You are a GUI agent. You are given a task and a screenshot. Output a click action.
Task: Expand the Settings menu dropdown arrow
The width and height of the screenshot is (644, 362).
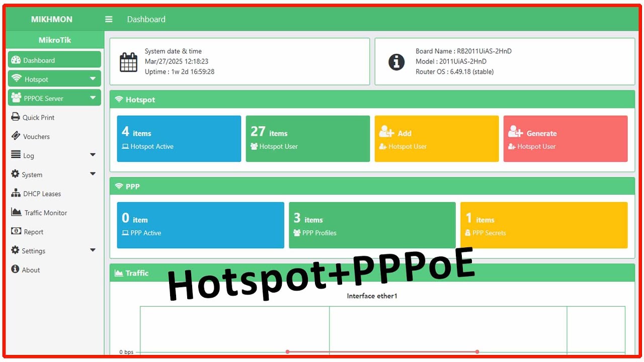[x=93, y=250]
